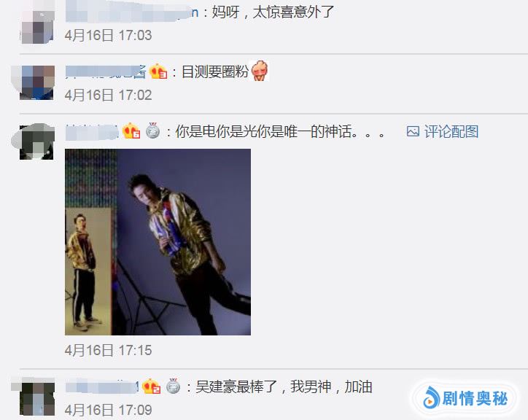528x420 pixels.
Task: Click silver medal badge beside 吴建豪最棒了 comment
Action: click(x=174, y=386)
